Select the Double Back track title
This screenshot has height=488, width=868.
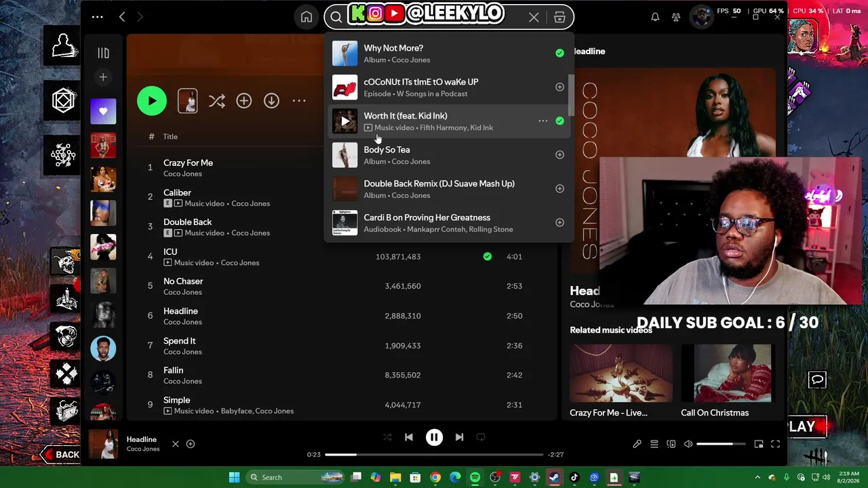coord(187,222)
